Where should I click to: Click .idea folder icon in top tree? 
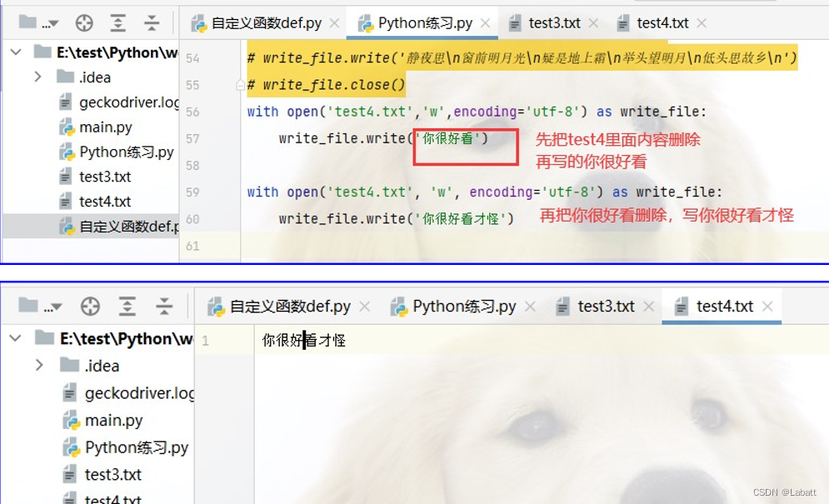point(66,77)
